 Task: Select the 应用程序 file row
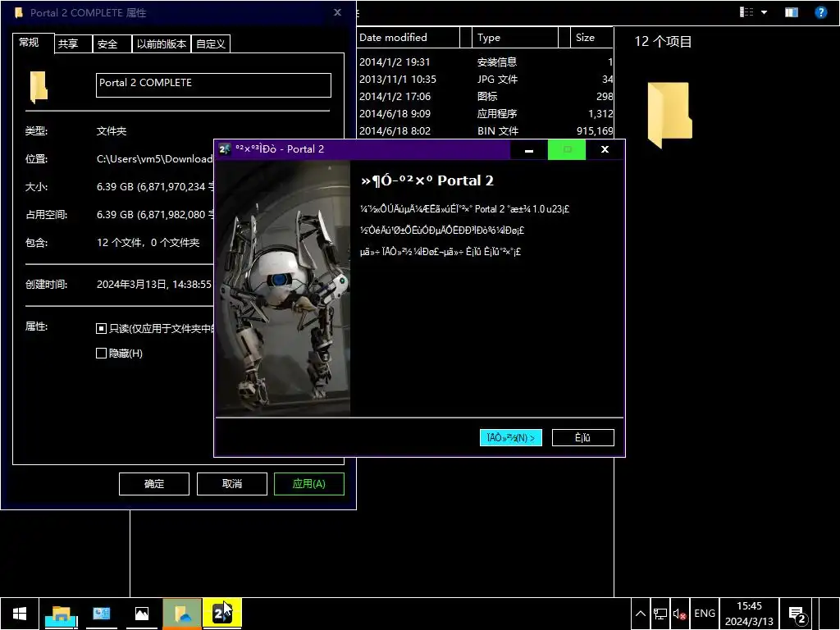[486, 113]
